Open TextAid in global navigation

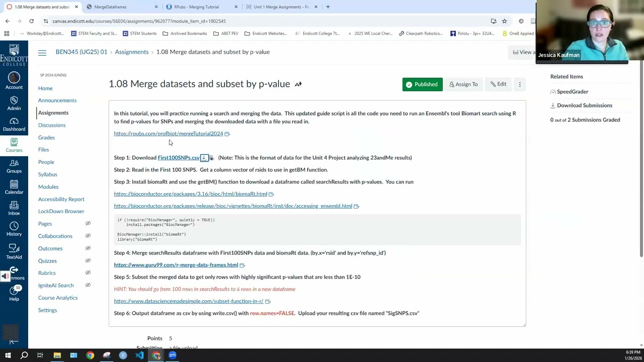[x=14, y=251]
